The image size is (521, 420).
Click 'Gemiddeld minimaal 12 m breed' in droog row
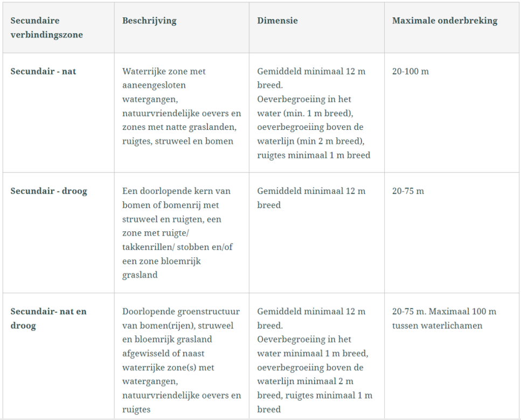click(x=311, y=198)
